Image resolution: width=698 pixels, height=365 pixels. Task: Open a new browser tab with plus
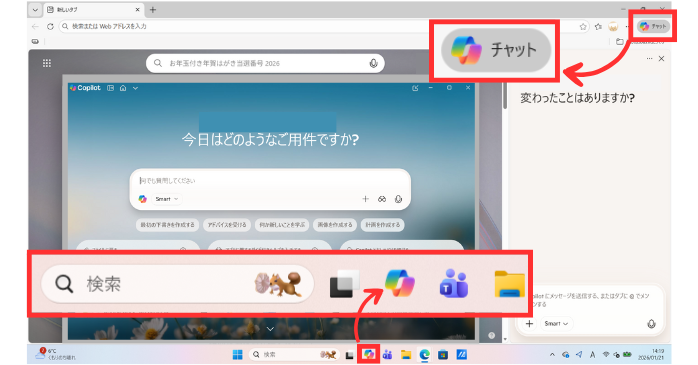pyautogui.click(x=153, y=9)
